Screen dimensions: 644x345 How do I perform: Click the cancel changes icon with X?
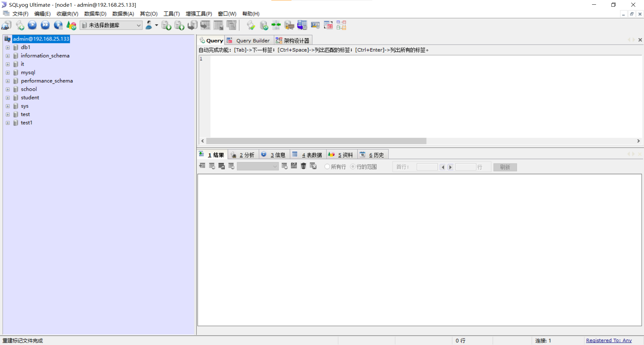pos(313,166)
